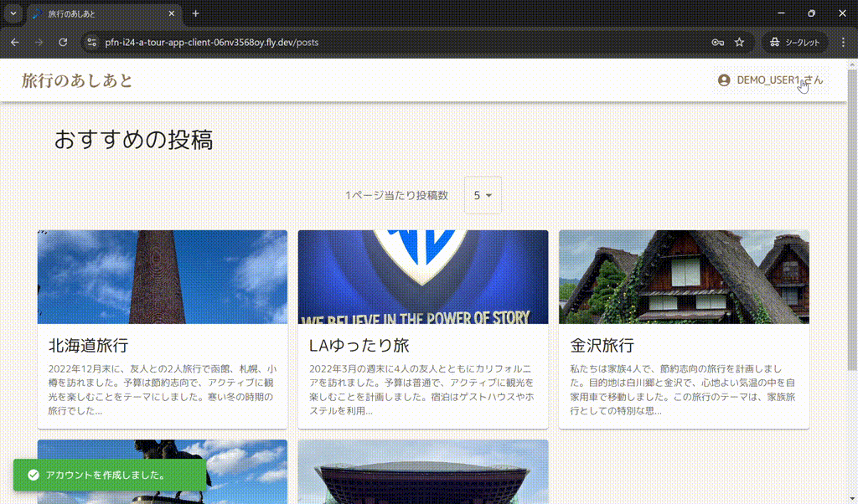This screenshot has height=504, width=858.
Task: Open the 北海道旅行 card photo
Action: [x=163, y=277]
